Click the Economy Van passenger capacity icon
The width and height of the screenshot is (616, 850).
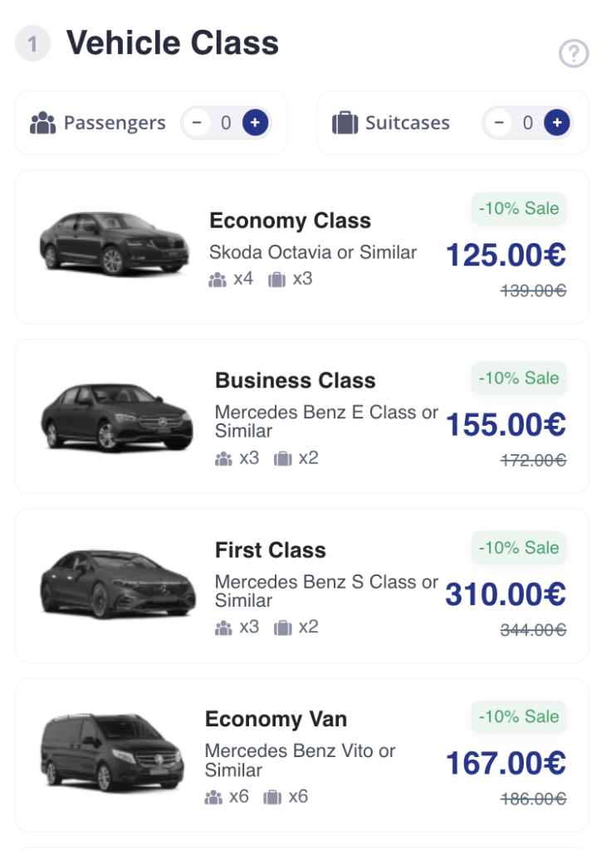(213, 798)
